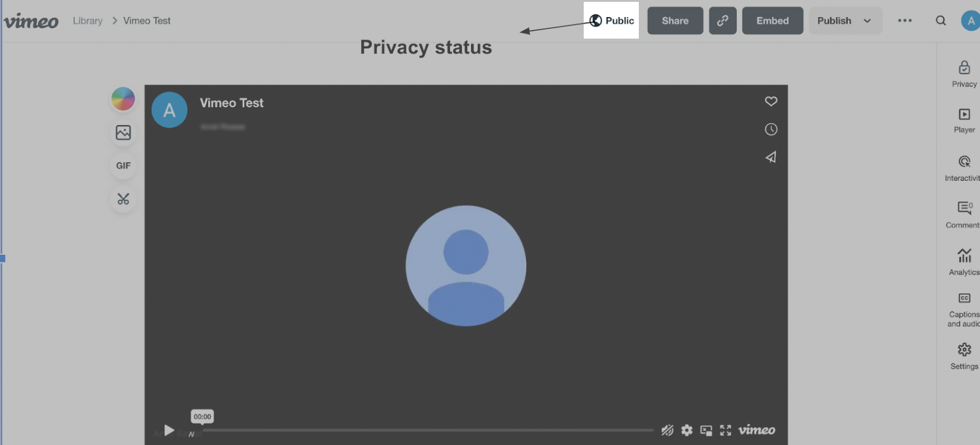Toggle fullscreen mode in player
The image size is (980, 445).
click(x=726, y=430)
